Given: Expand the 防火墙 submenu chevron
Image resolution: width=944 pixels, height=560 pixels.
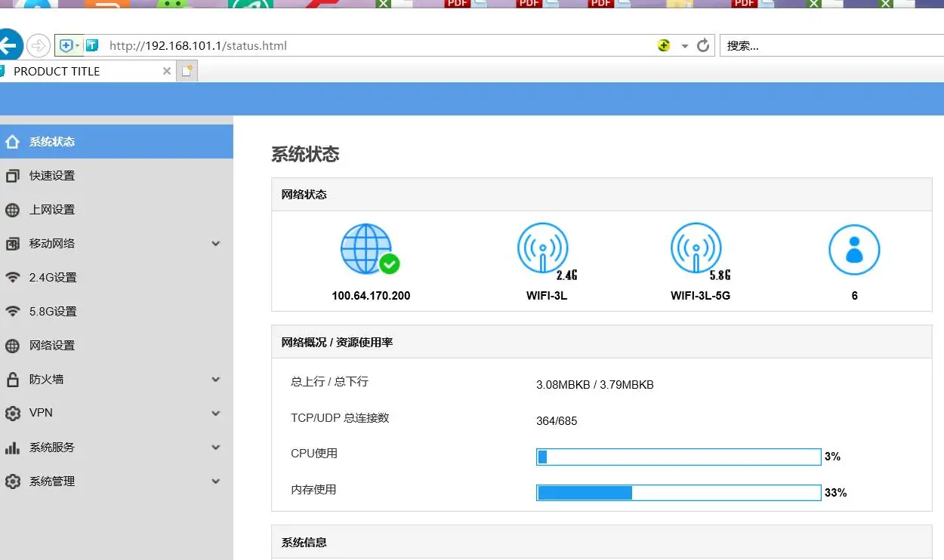Looking at the screenshot, I should (216, 380).
